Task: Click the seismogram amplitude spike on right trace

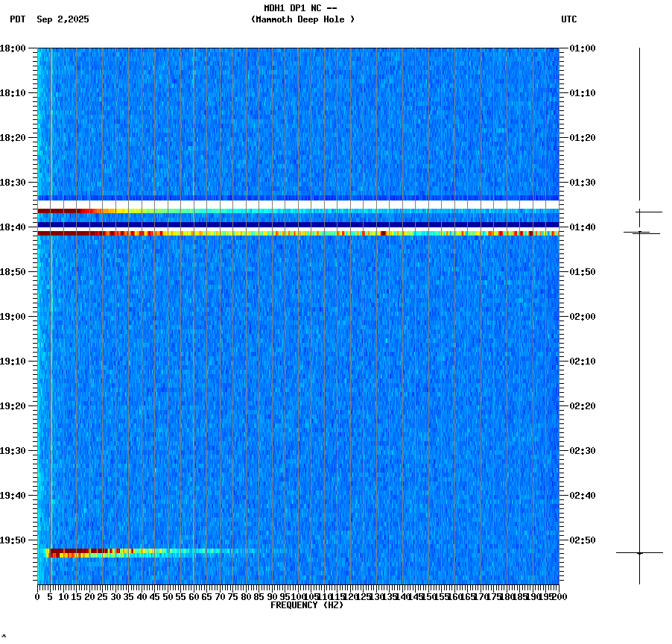Action: [x=639, y=233]
